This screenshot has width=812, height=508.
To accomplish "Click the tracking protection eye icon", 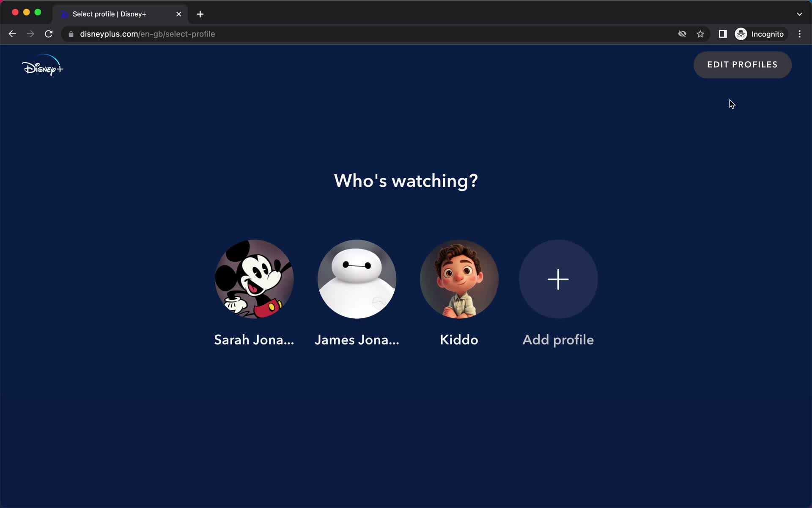I will 682,34.
